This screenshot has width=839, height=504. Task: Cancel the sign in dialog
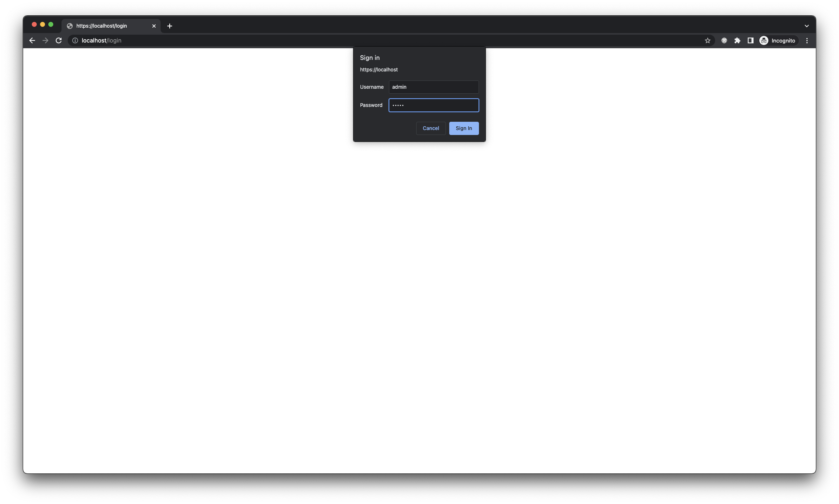pyautogui.click(x=431, y=128)
